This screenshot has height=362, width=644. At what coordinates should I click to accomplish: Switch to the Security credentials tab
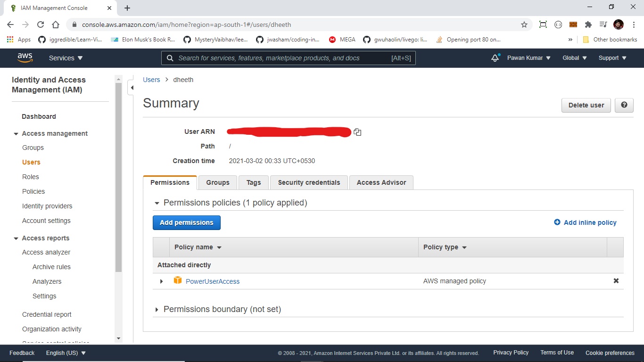(309, 182)
